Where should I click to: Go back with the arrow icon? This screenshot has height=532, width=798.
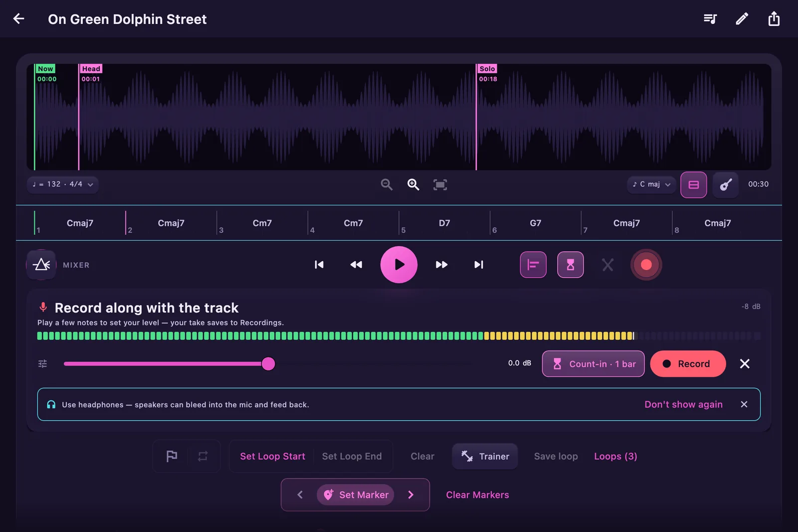coord(19,19)
